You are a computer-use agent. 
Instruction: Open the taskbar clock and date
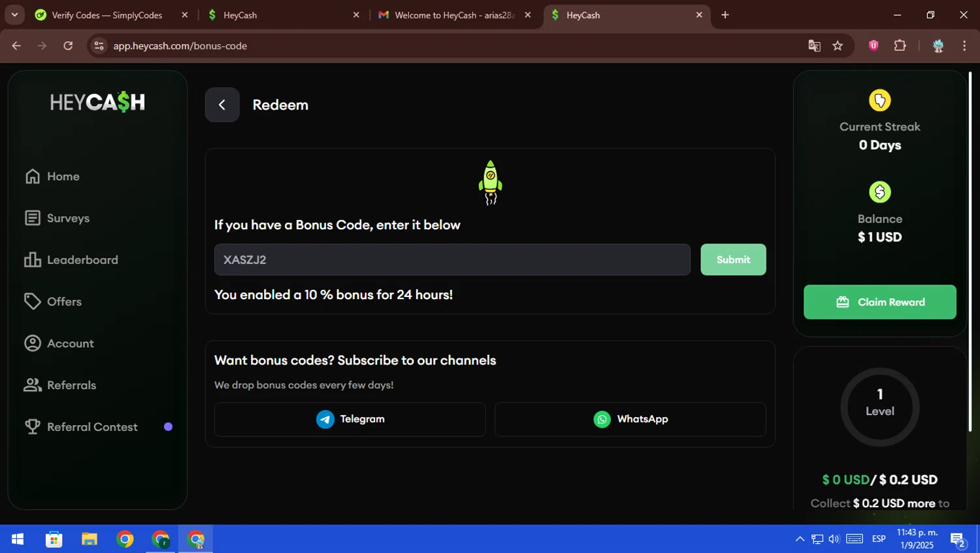pyautogui.click(x=917, y=539)
